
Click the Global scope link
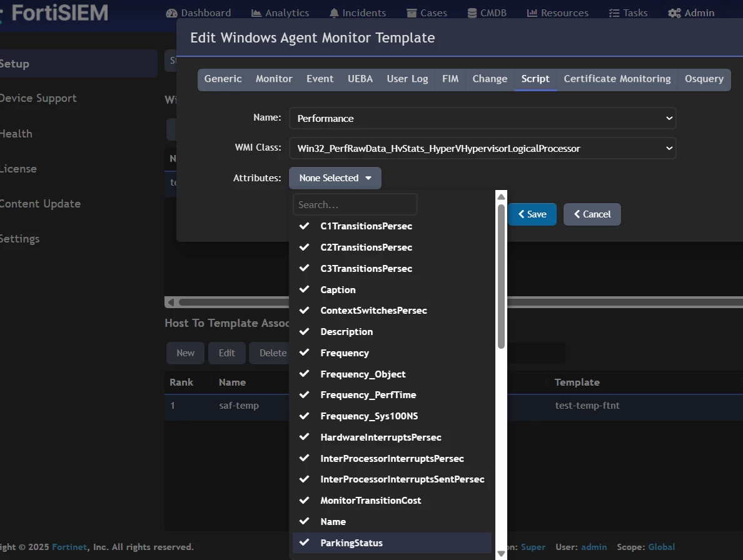[x=662, y=547]
